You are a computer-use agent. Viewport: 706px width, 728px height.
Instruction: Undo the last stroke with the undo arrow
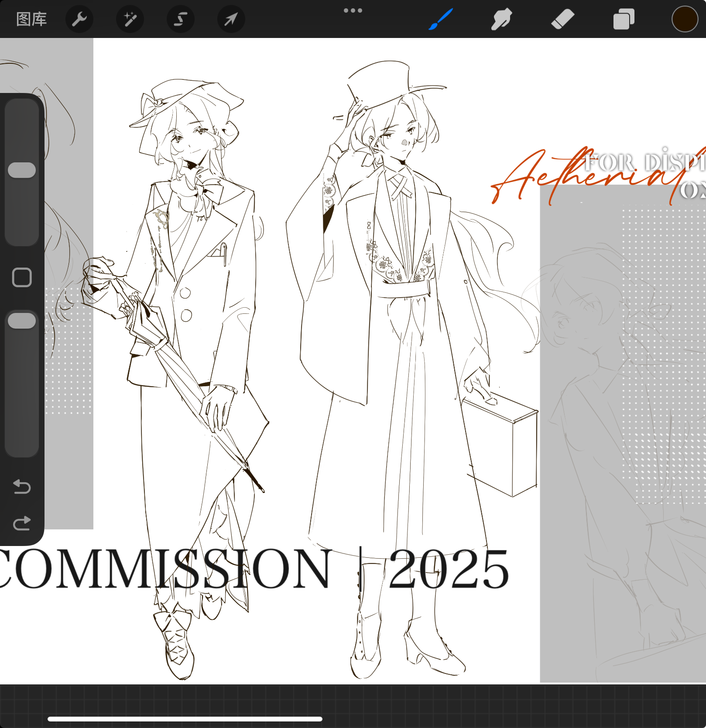click(x=22, y=486)
